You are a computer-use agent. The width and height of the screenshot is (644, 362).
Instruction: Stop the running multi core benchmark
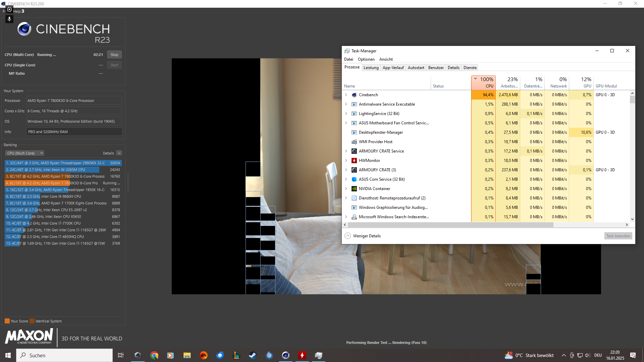coord(114,55)
